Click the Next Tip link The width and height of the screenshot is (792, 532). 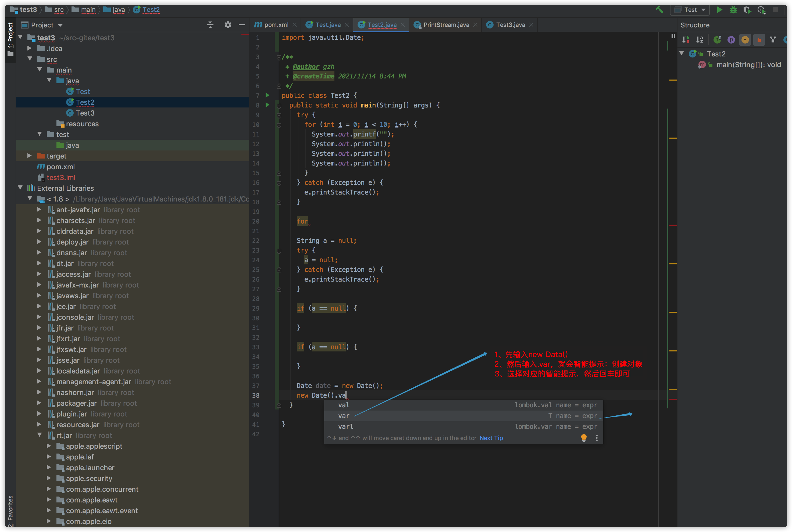[x=491, y=438]
